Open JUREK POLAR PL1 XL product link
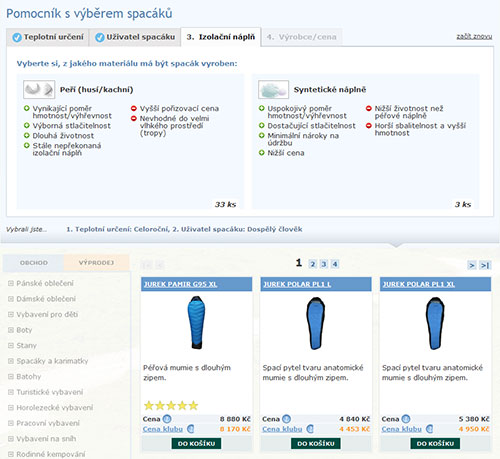500x459 pixels. tap(419, 284)
